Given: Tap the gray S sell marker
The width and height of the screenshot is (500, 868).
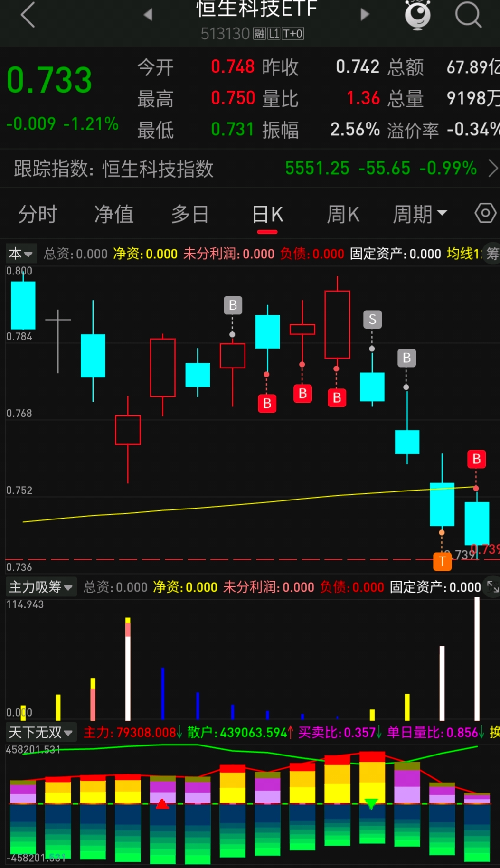Looking at the screenshot, I should (x=372, y=320).
